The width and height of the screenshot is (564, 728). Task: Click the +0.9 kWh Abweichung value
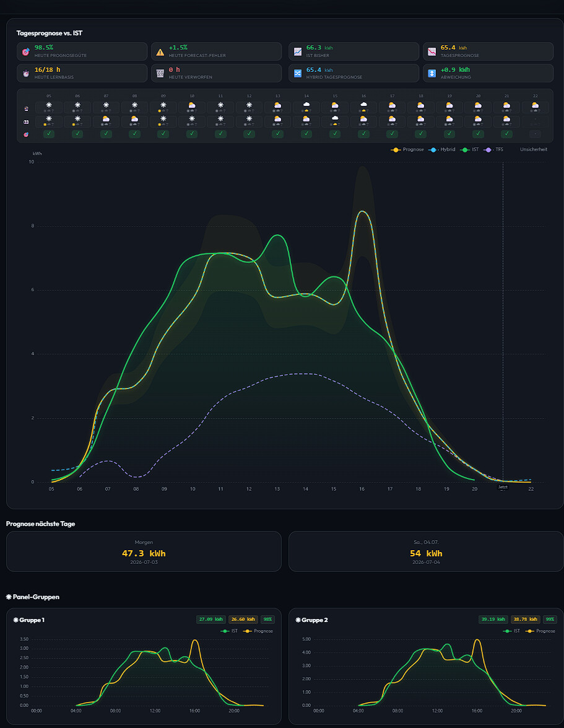pos(455,69)
